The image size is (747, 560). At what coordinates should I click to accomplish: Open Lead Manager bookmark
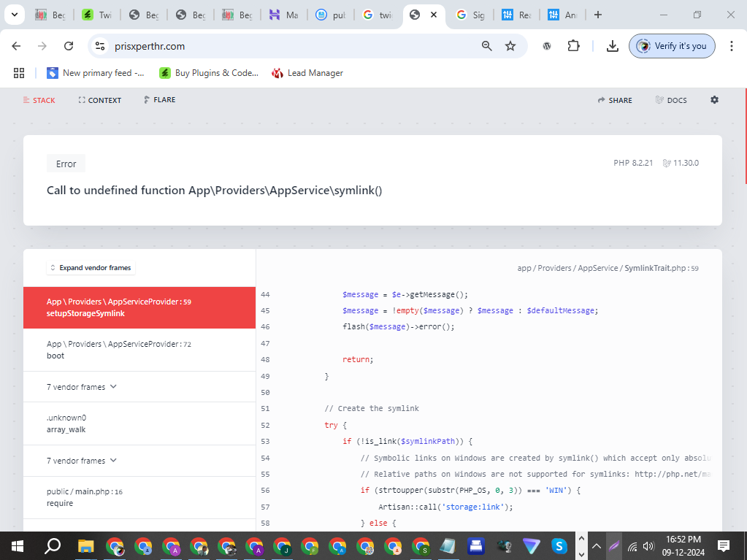point(307,73)
